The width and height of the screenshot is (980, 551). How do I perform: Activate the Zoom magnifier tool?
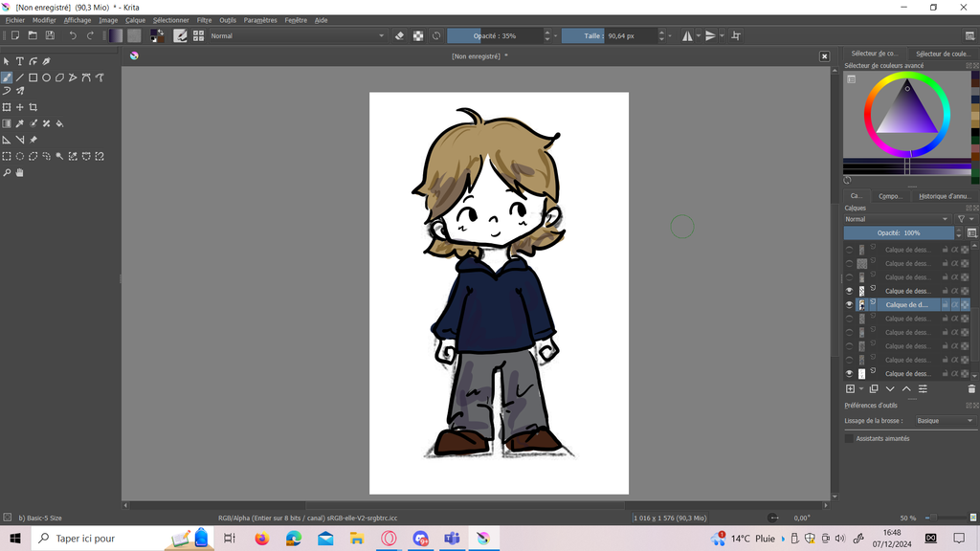[x=7, y=173]
